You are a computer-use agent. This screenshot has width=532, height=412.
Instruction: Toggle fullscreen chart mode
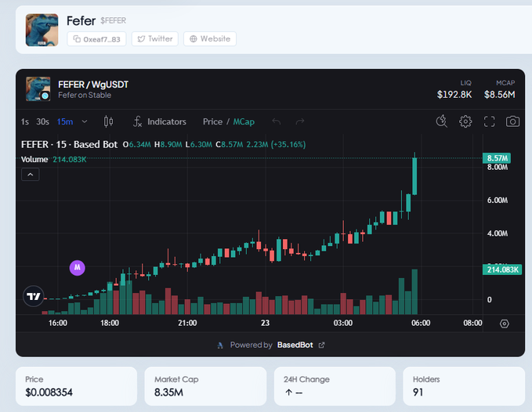489,121
